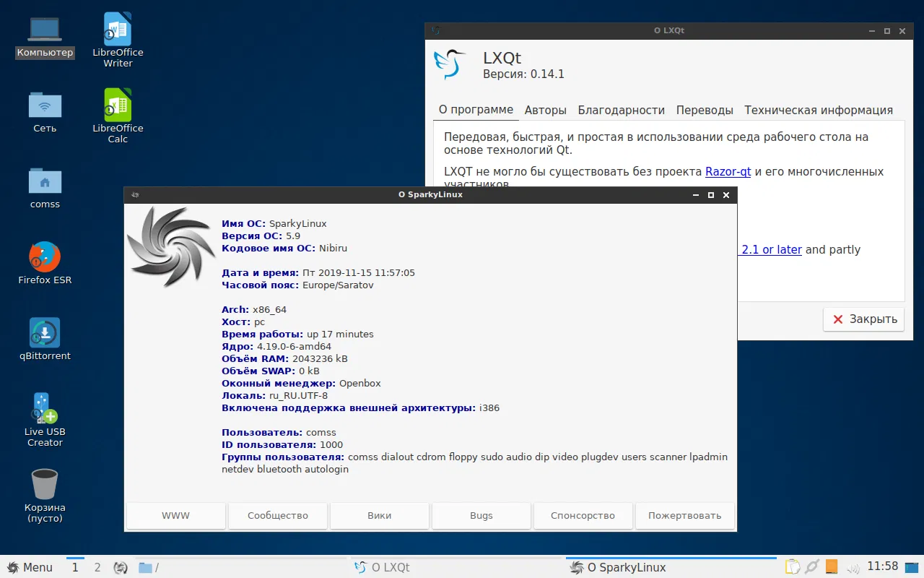Open the volume control tray icon
This screenshot has width=924, height=578.
coord(853,567)
